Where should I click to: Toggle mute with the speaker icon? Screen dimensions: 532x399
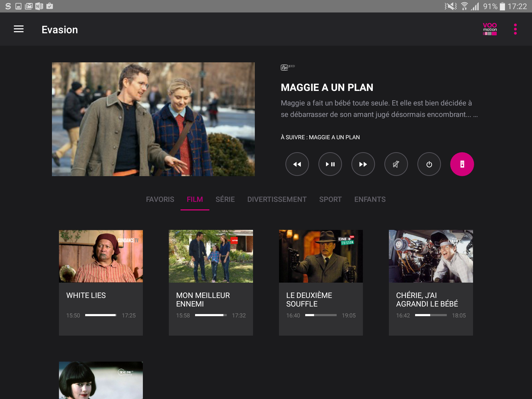396,164
